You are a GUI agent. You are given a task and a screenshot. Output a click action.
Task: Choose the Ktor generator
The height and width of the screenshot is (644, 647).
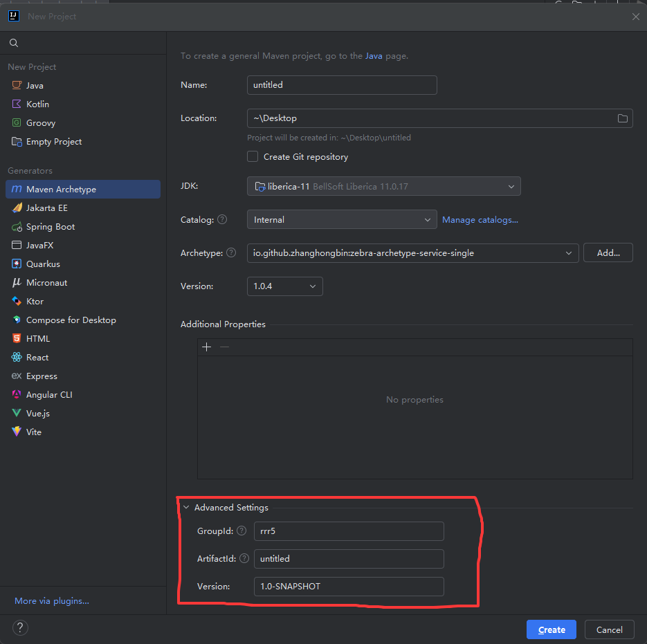[83, 301]
